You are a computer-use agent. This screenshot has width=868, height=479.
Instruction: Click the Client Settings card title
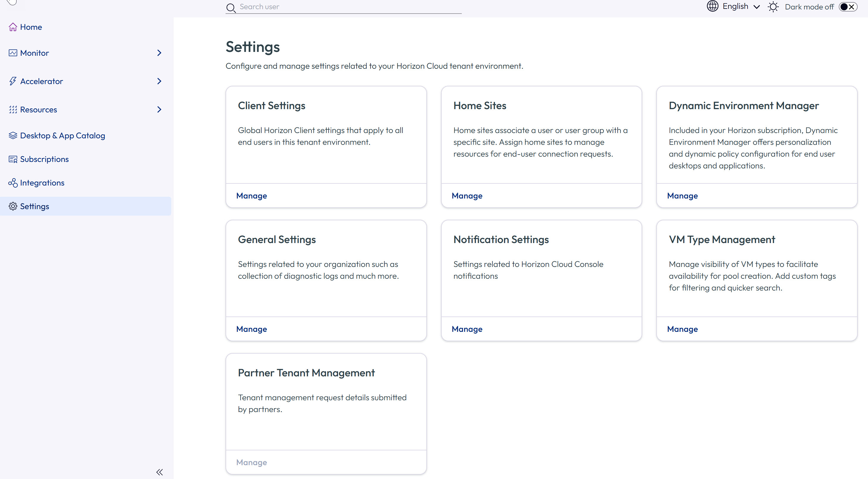point(272,106)
